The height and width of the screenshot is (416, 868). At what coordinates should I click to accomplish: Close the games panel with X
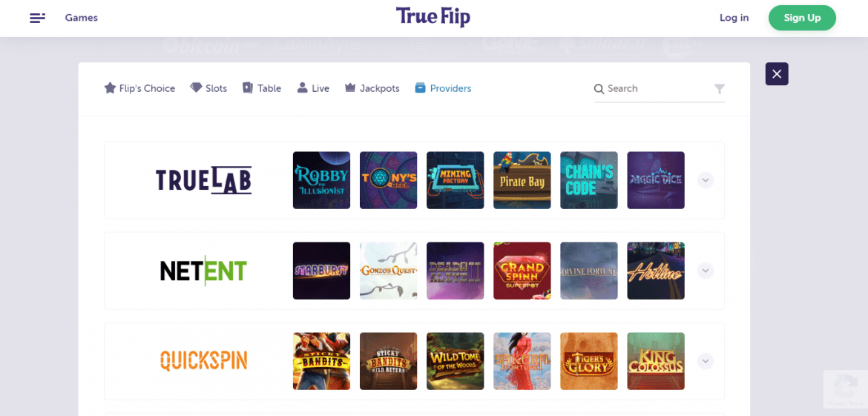tap(777, 73)
